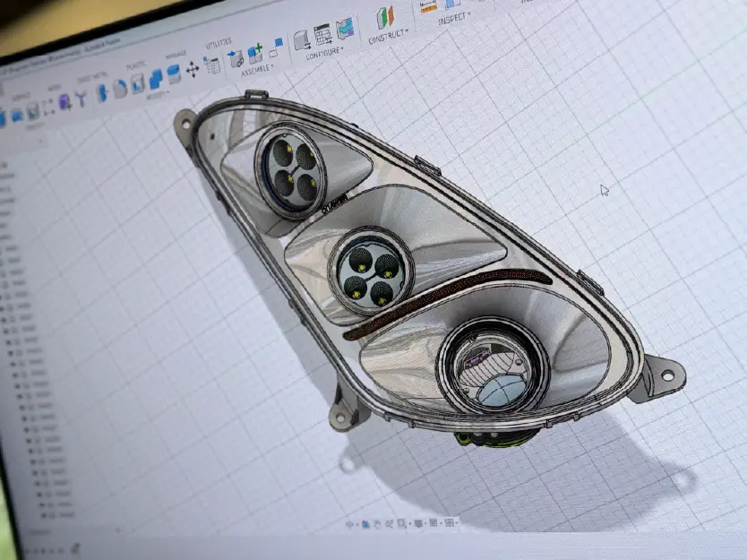Image resolution: width=747 pixels, height=560 pixels.
Task: Switch to the UTILITIES tab
Action: pos(219,44)
